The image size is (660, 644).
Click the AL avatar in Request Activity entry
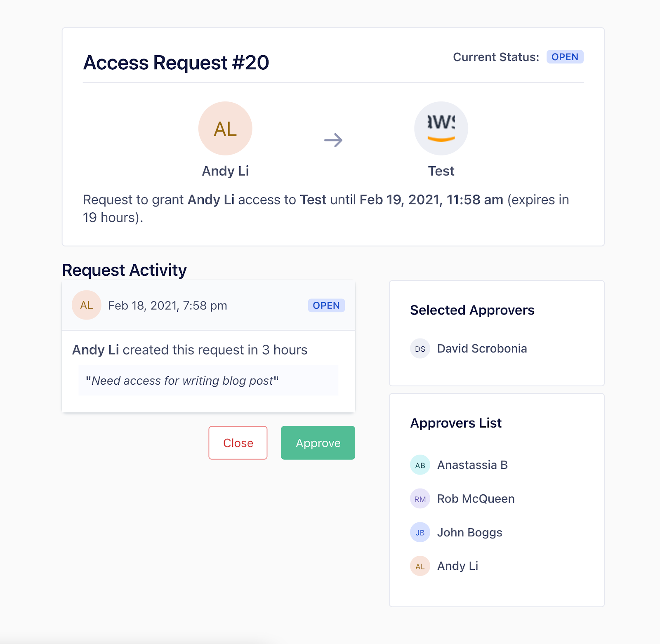click(x=86, y=305)
